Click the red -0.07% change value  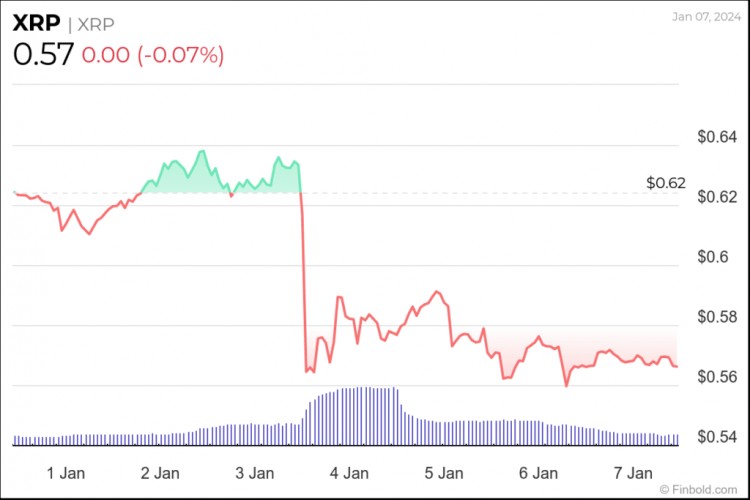tap(153, 55)
